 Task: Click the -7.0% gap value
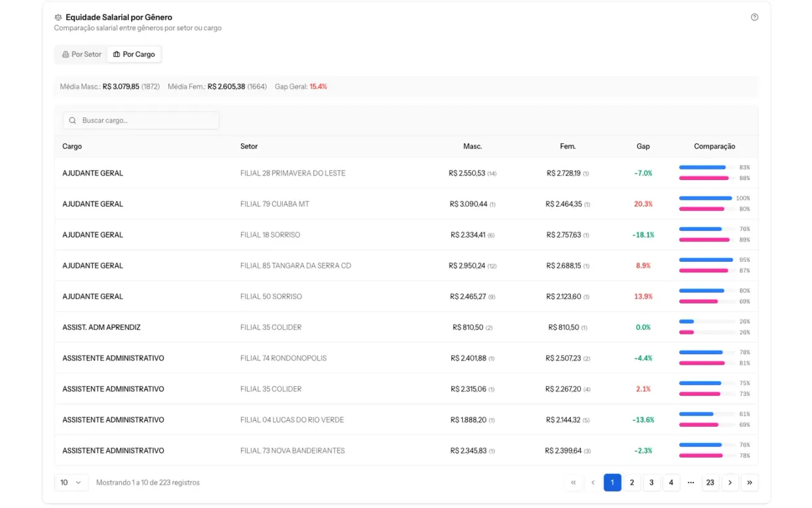click(x=643, y=173)
